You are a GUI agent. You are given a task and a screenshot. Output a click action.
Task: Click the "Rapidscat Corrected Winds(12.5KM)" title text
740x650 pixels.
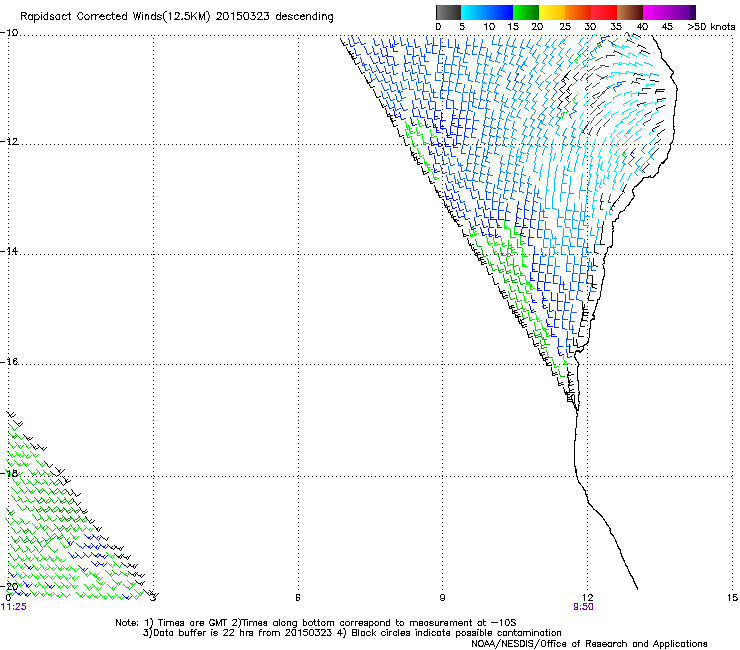[x=115, y=17]
